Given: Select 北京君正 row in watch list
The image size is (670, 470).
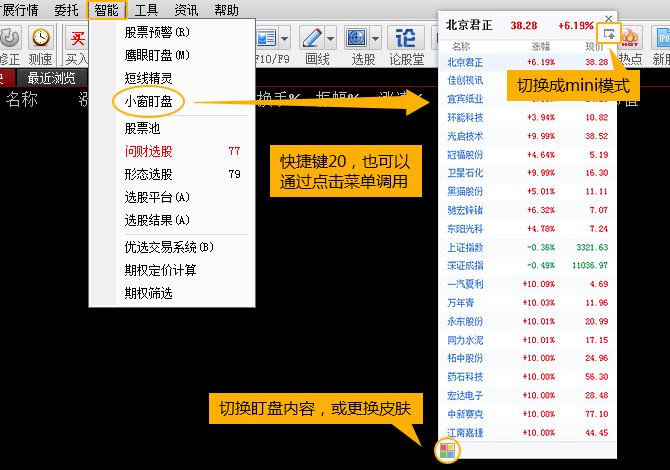Looking at the screenshot, I should (527, 62).
